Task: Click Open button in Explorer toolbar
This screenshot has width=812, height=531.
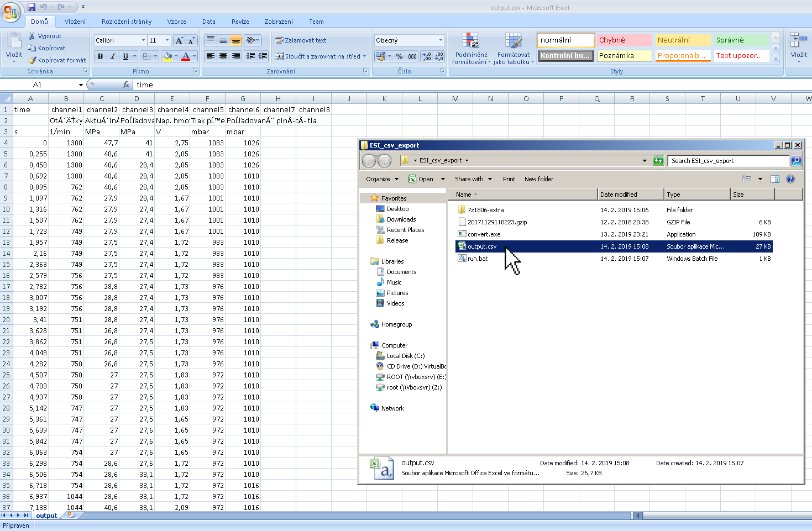Action: pyautogui.click(x=421, y=179)
